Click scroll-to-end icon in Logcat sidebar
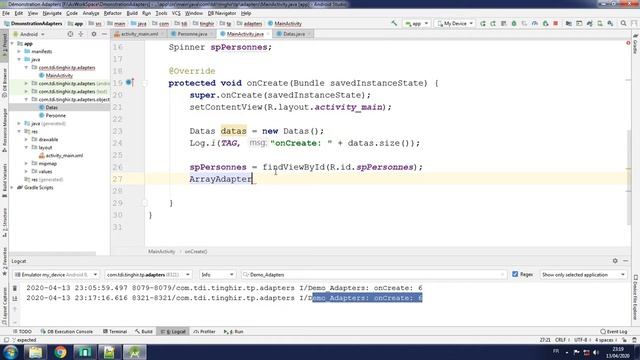Viewport: 640px width, 360px height. coord(15,298)
